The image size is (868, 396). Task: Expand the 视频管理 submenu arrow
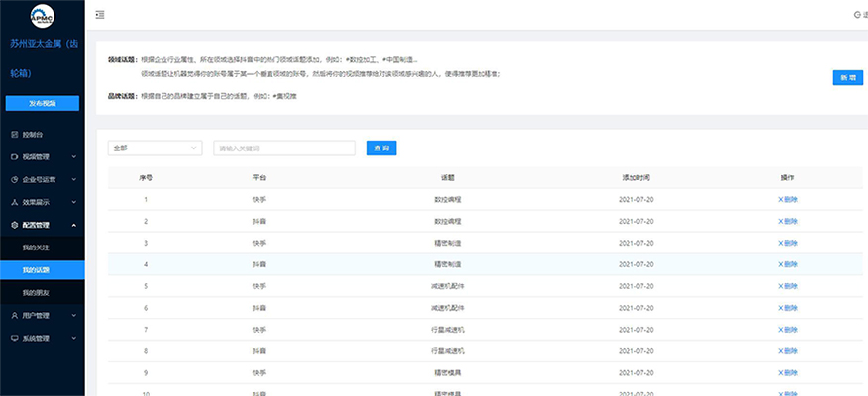coord(74,156)
